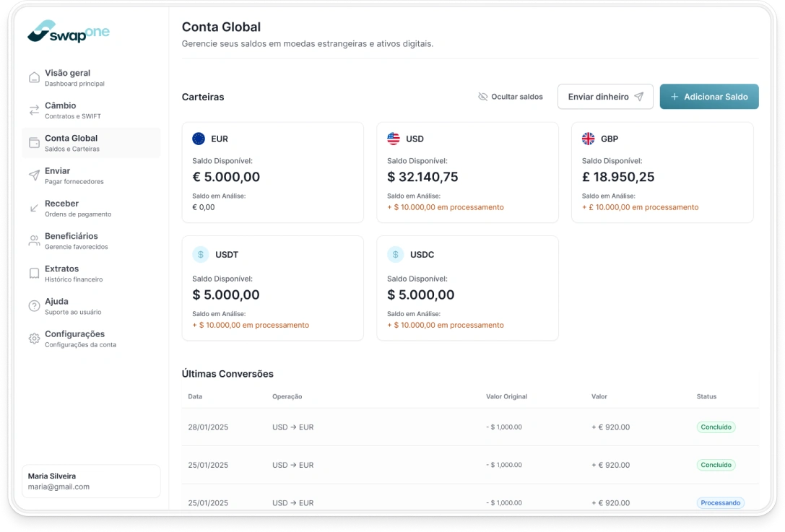Click the Beneficiários people icon

tap(34, 240)
